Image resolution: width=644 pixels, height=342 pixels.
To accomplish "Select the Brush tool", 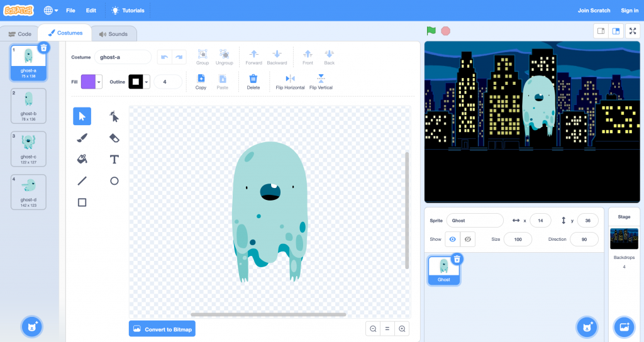I will [82, 138].
